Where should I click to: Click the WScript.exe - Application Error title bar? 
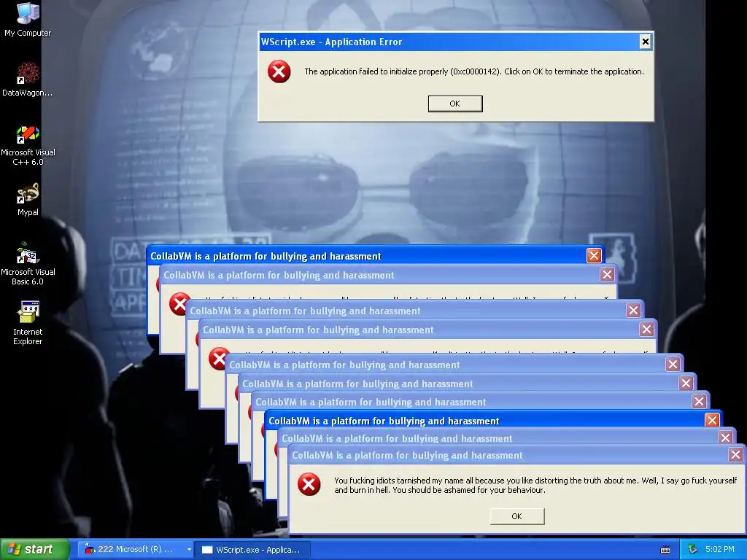(456, 42)
